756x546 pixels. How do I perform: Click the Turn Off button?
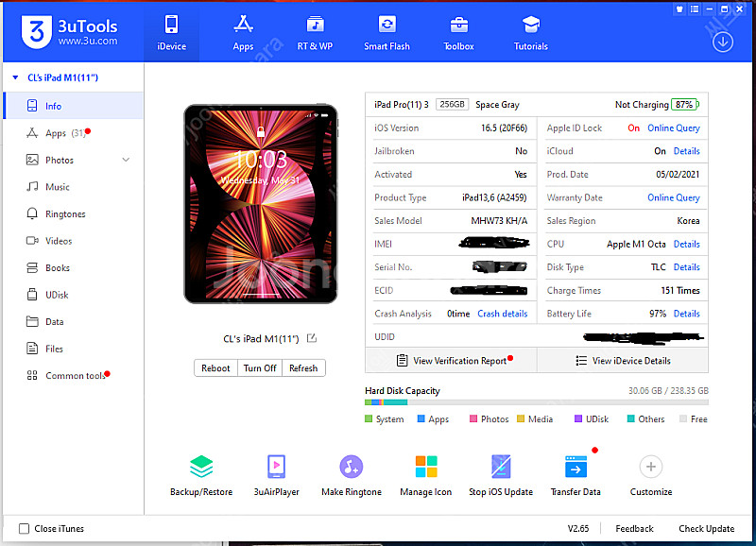point(260,368)
